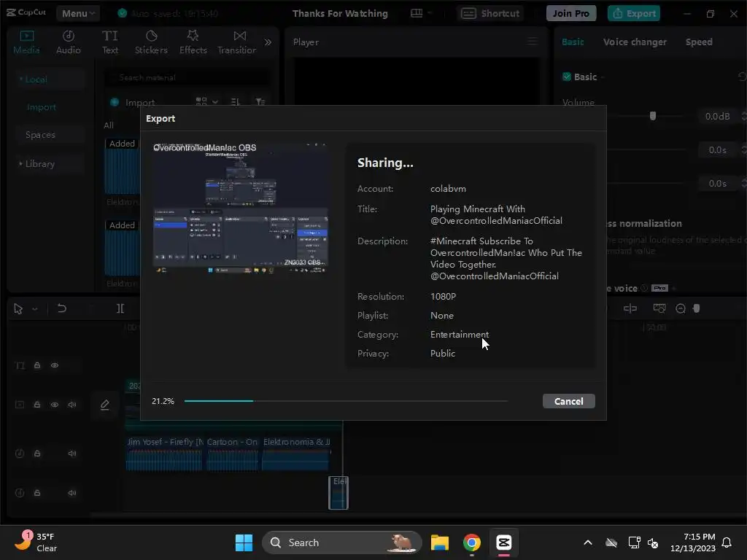Viewport: 747px width, 560px height.
Task: Show more panel tabs with double chevron
Action: point(268,42)
